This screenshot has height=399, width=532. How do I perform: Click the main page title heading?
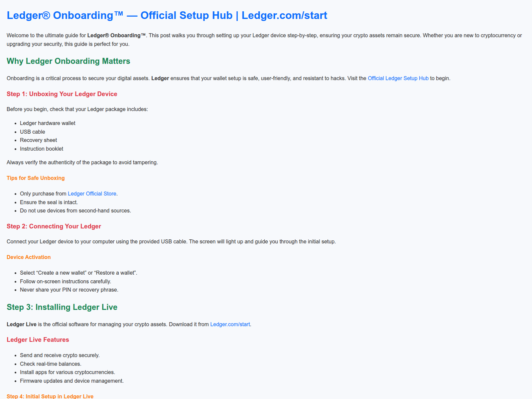tap(167, 15)
